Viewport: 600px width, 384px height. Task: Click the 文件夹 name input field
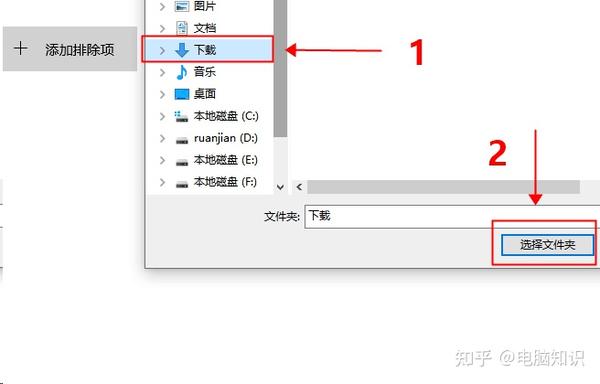point(452,217)
